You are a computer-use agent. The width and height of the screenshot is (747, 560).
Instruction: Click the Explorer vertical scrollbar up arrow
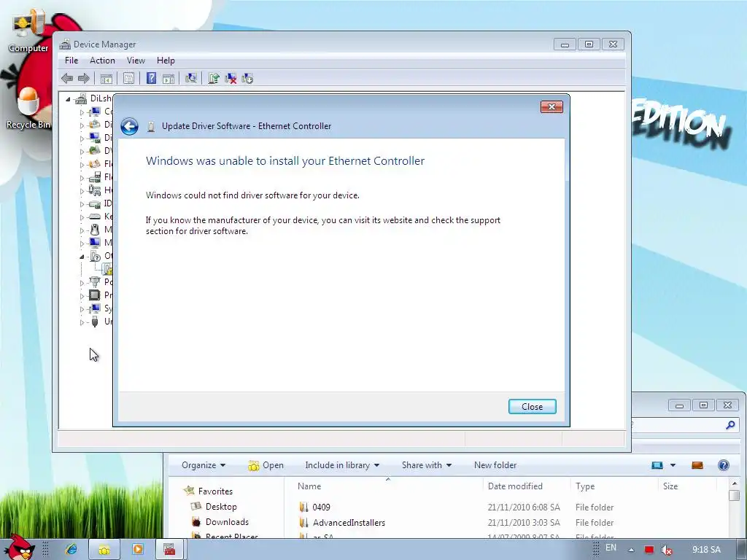[x=734, y=484]
